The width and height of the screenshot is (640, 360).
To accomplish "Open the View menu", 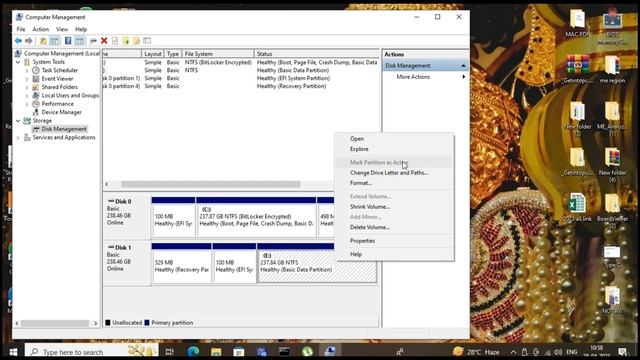I will [x=62, y=29].
